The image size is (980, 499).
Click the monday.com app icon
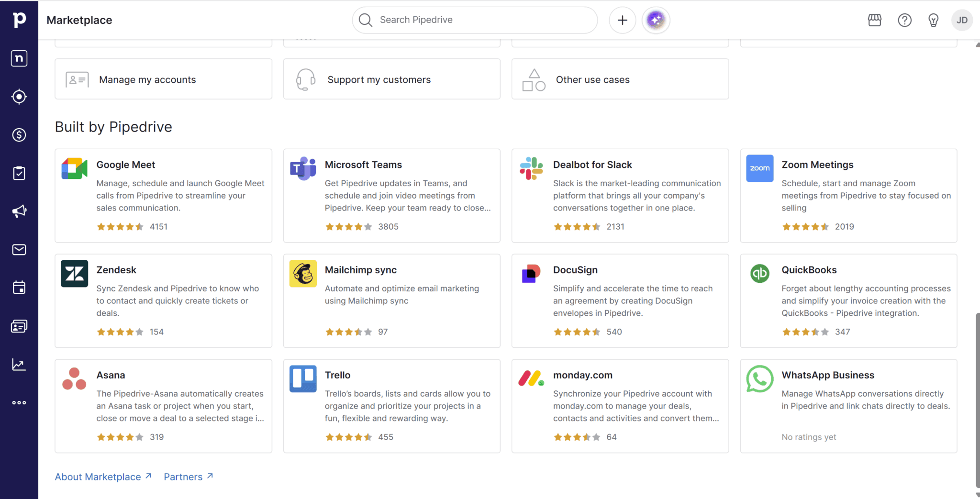[531, 379]
